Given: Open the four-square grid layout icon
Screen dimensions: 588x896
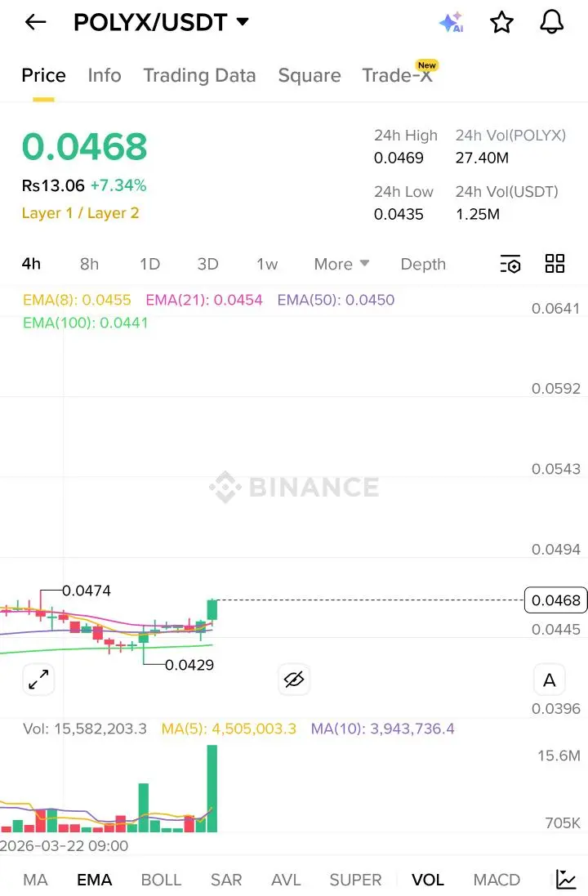Looking at the screenshot, I should point(555,264).
